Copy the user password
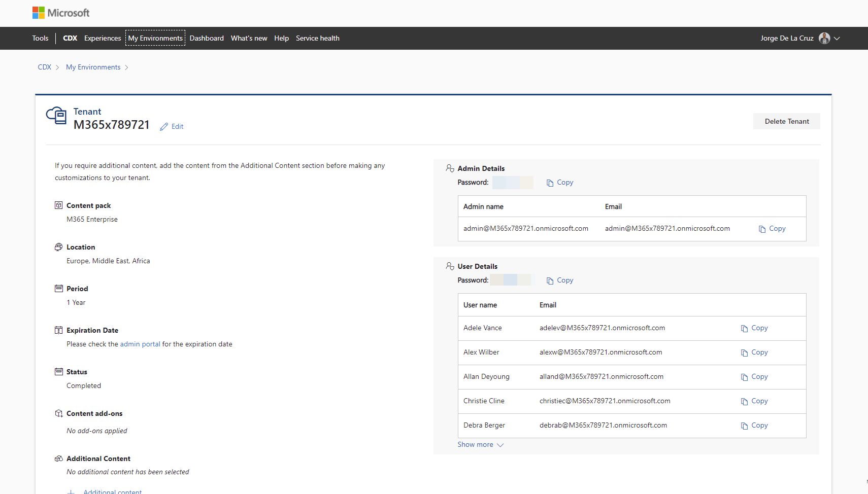This screenshot has width=868, height=494. (x=560, y=280)
